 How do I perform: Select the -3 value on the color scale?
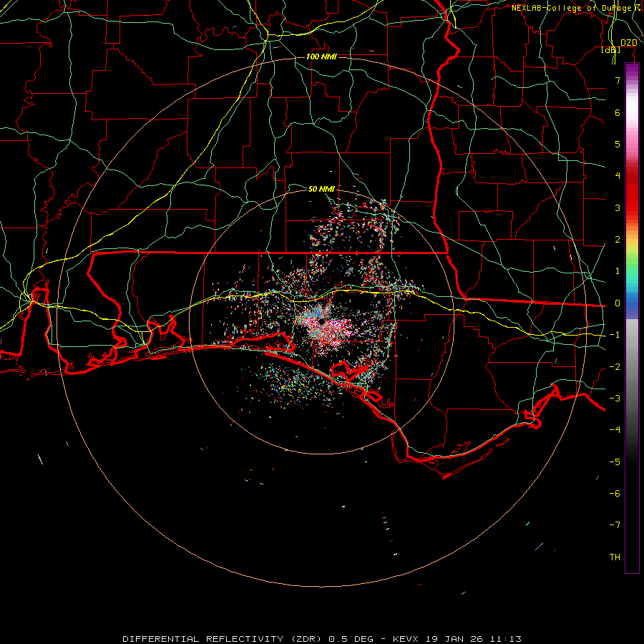click(615, 399)
